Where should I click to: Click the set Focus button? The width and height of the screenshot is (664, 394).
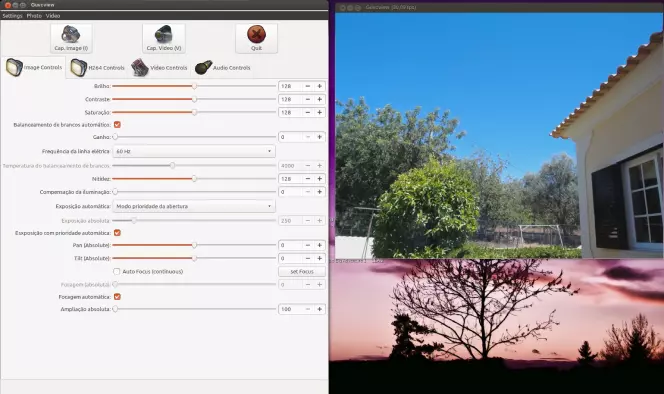[302, 272]
